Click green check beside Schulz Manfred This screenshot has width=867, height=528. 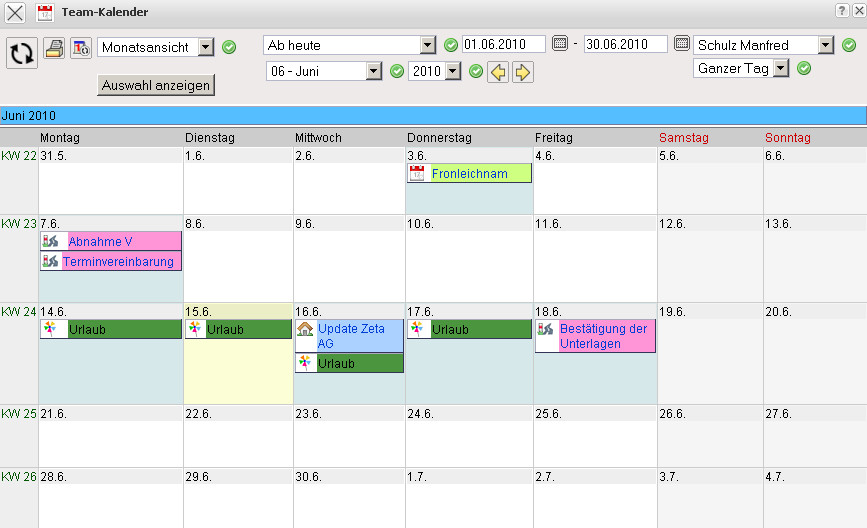tap(849, 45)
